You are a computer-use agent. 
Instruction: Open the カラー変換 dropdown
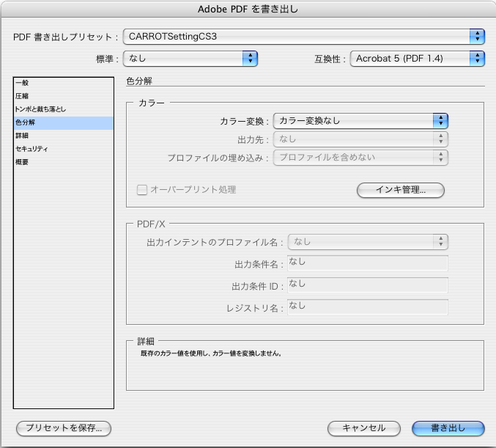click(360, 121)
